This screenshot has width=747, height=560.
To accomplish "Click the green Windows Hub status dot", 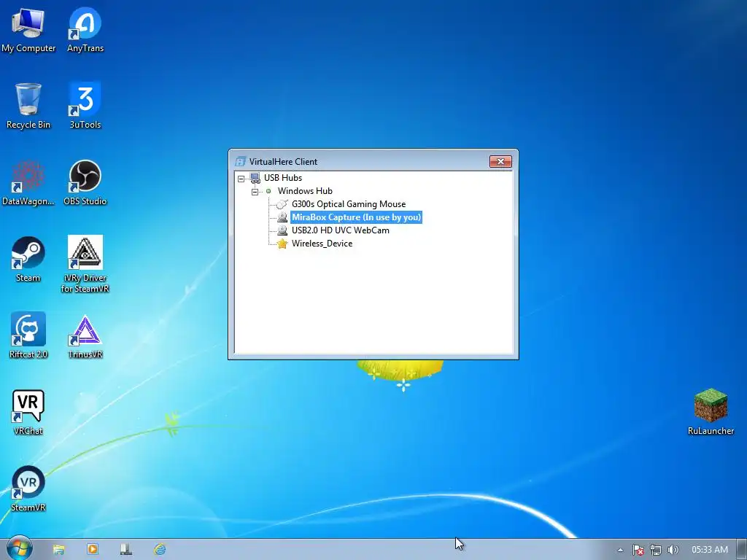I will click(268, 191).
